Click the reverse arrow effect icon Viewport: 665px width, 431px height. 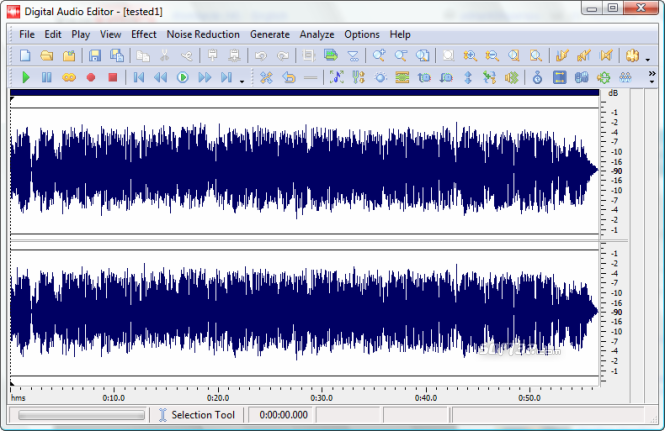point(289,77)
